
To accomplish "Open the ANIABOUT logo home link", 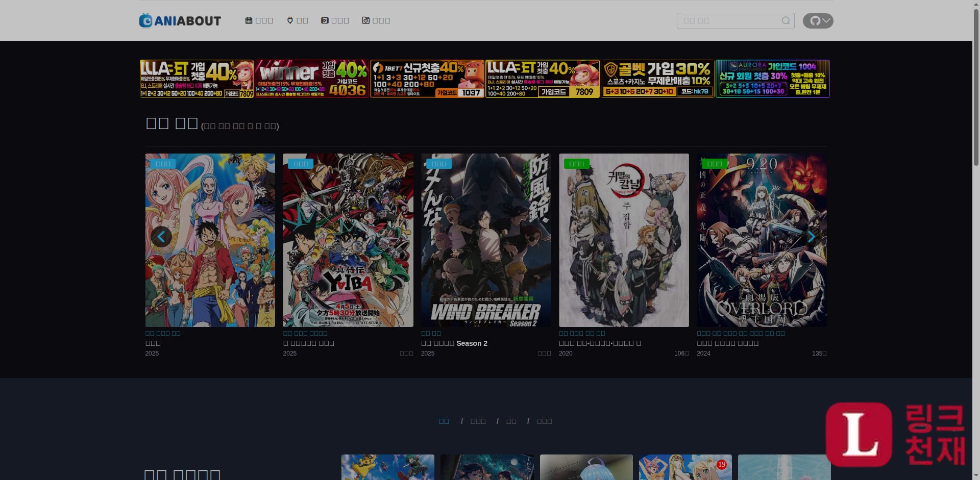I will click(x=180, y=20).
